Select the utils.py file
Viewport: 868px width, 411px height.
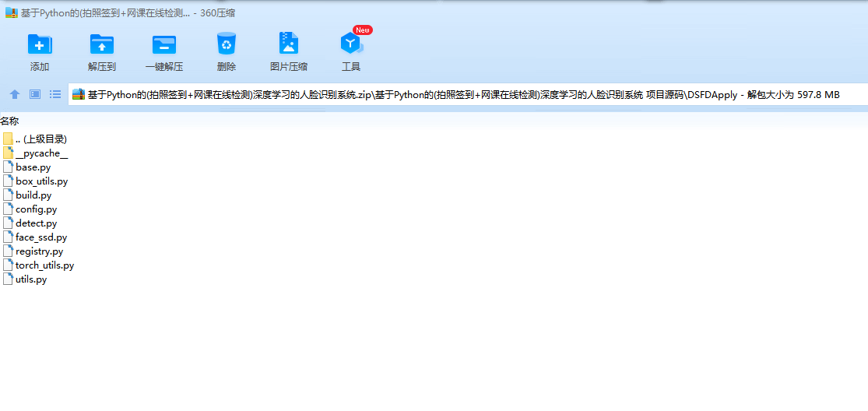(x=25, y=279)
